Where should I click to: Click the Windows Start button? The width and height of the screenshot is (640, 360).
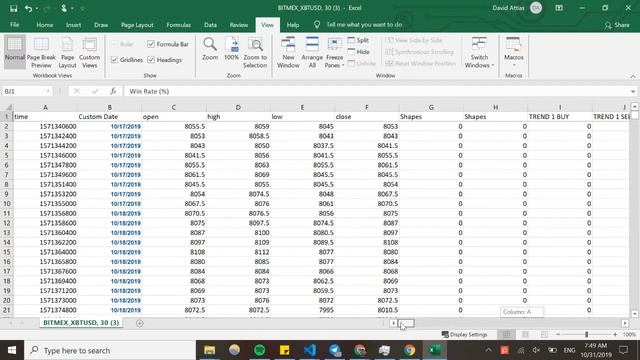pyautogui.click(x=12, y=350)
